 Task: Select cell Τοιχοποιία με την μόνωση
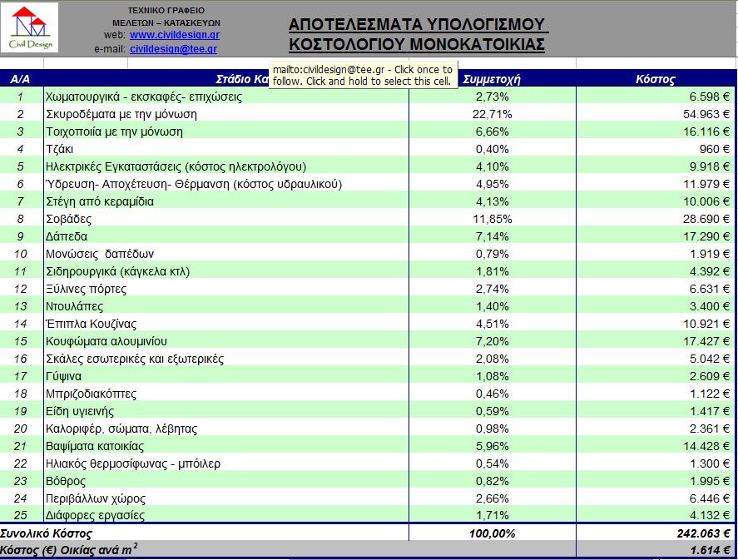226,131
